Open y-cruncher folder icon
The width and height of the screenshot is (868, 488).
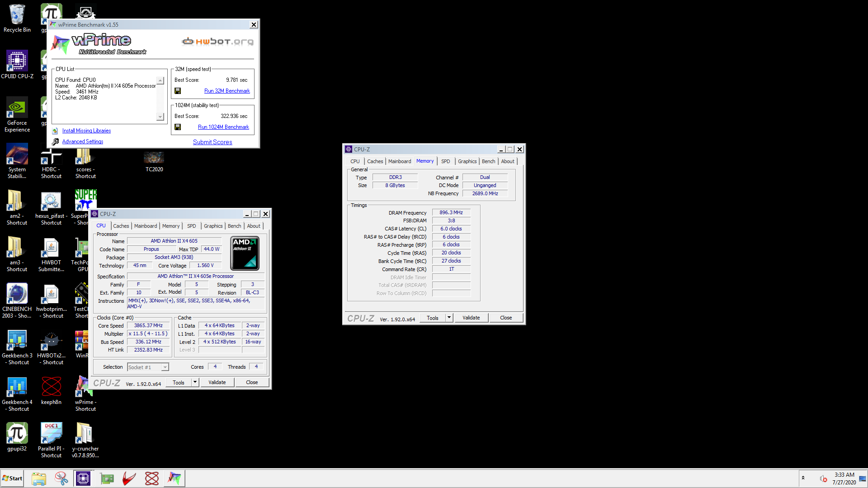pos(85,441)
